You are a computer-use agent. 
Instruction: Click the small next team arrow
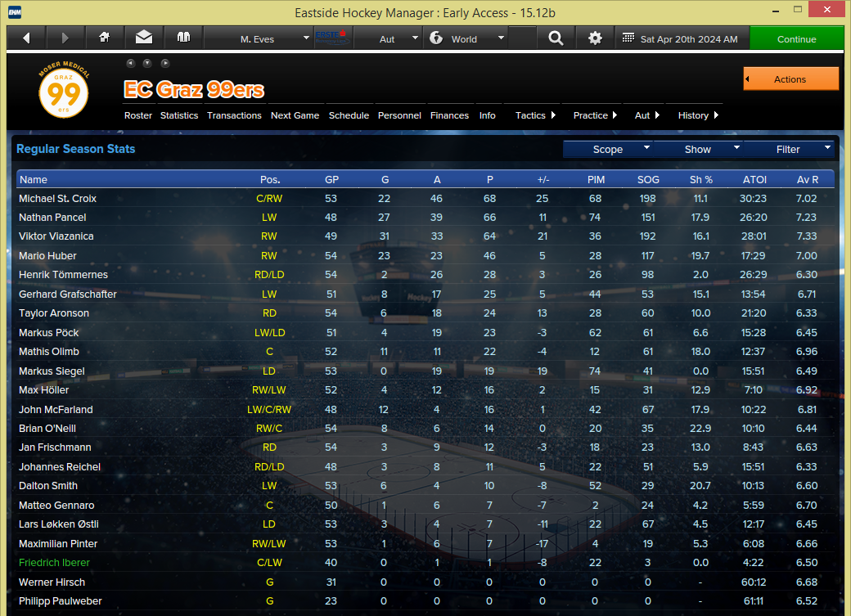[x=165, y=63]
